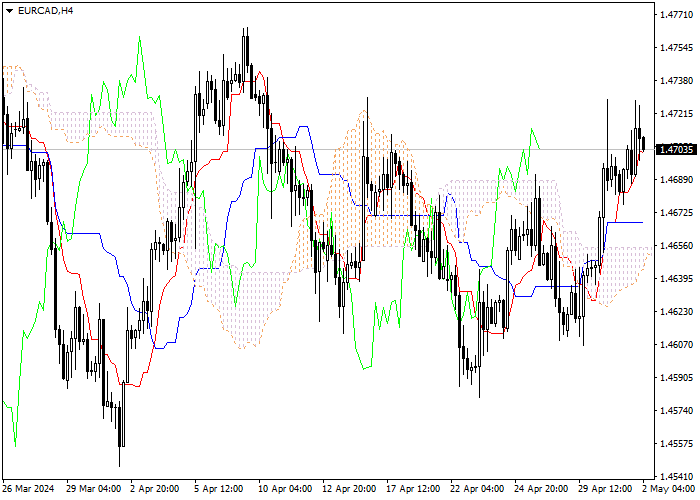This screenshot has height=500, width=700.
Task: Click price scale value 1.46890
Action: [676, 179]
